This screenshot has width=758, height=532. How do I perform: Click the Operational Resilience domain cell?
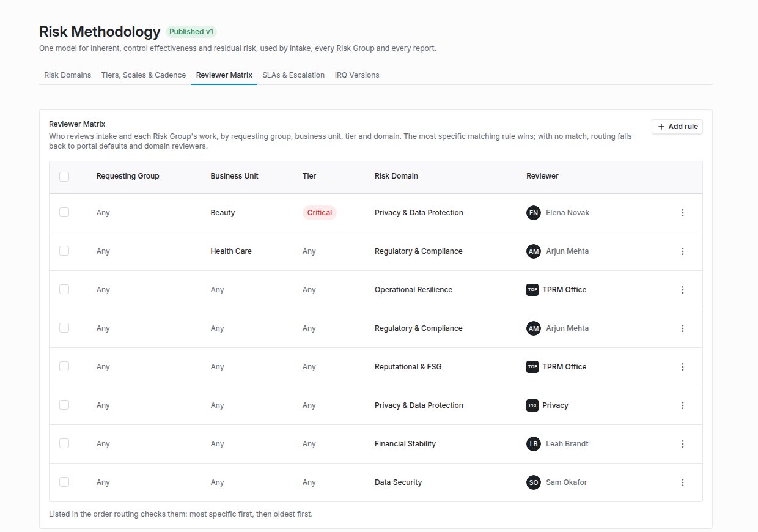(x=413, y=290)
